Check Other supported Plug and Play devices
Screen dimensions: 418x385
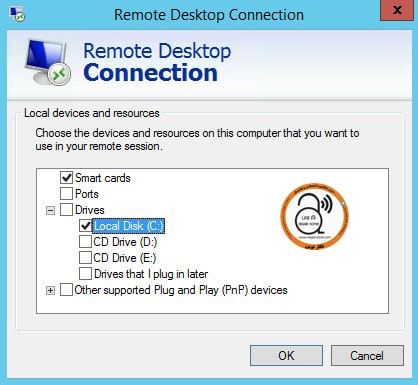coord(66,290)
